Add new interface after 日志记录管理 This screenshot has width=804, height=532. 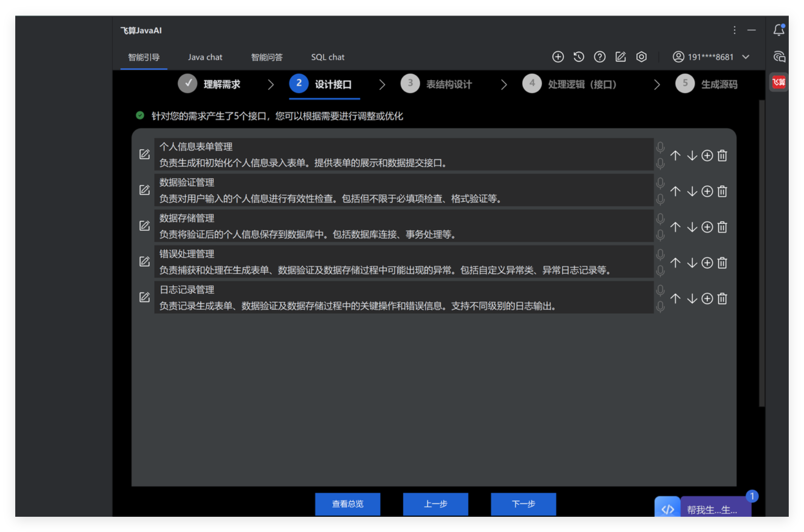point(707,298)
